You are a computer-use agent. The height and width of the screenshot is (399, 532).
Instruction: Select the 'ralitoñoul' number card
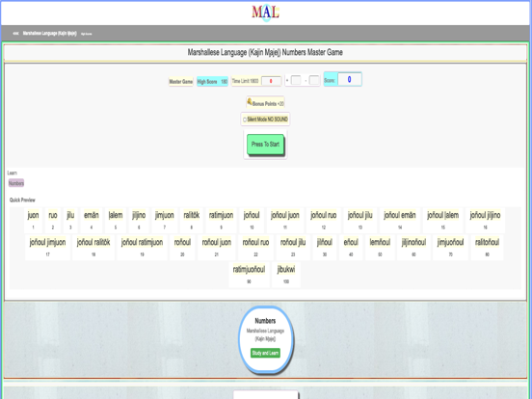coord(488,248)
